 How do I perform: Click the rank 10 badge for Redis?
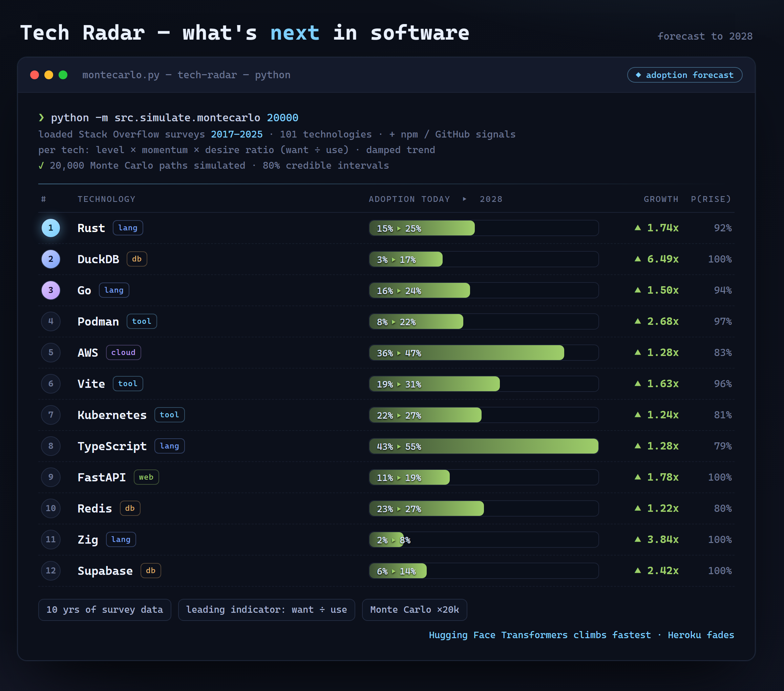click(51, 508)
